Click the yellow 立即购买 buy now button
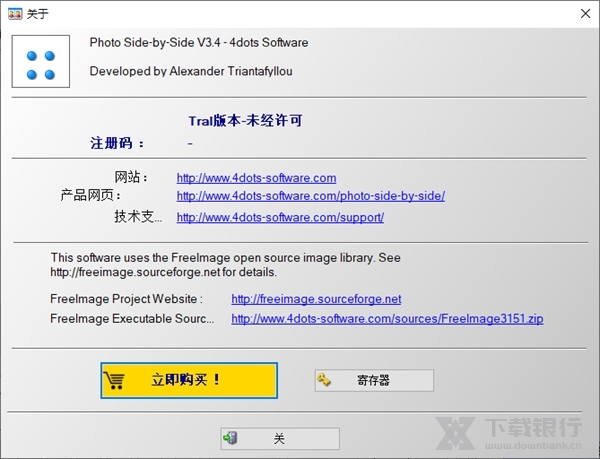 (x=189, y=381)
